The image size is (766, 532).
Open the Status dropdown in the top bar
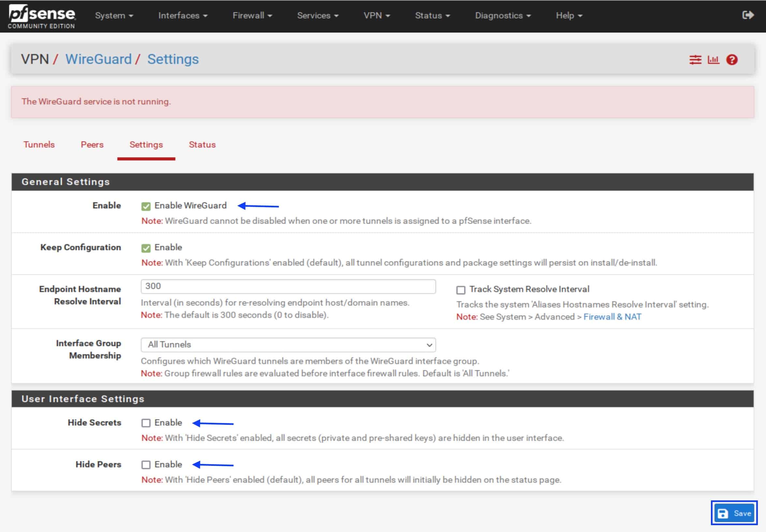pos(432,15)
